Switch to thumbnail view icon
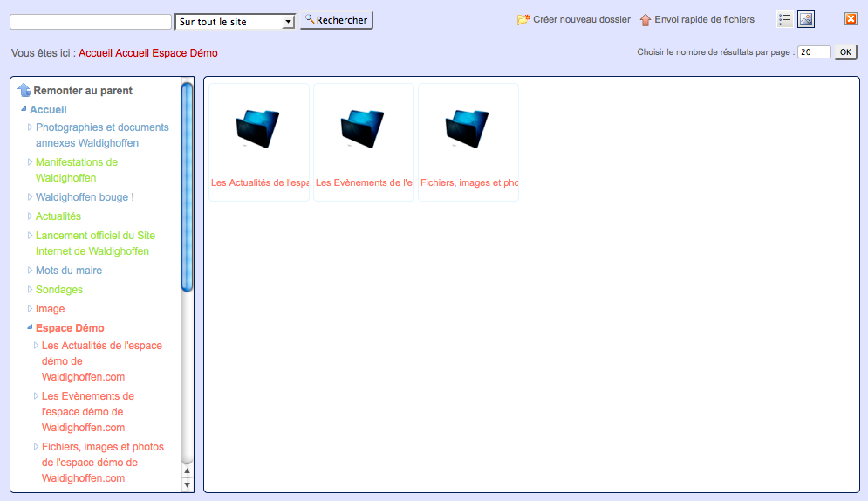 click(806, 19)
